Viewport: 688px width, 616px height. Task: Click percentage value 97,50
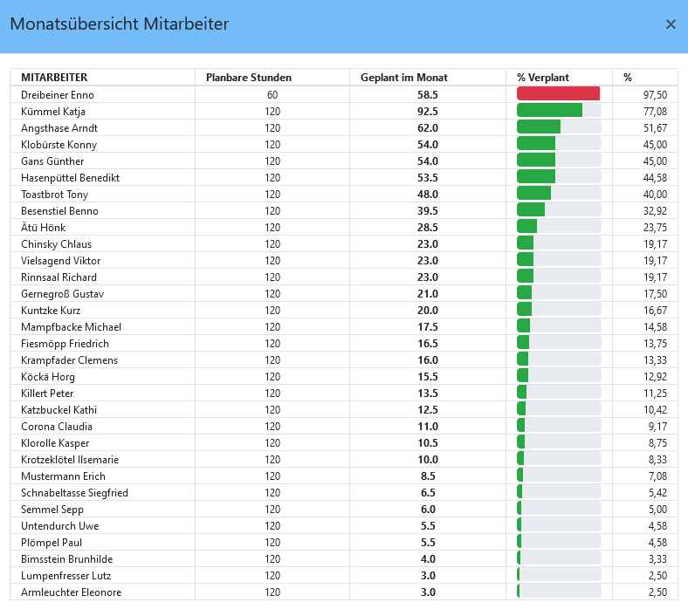655,95
